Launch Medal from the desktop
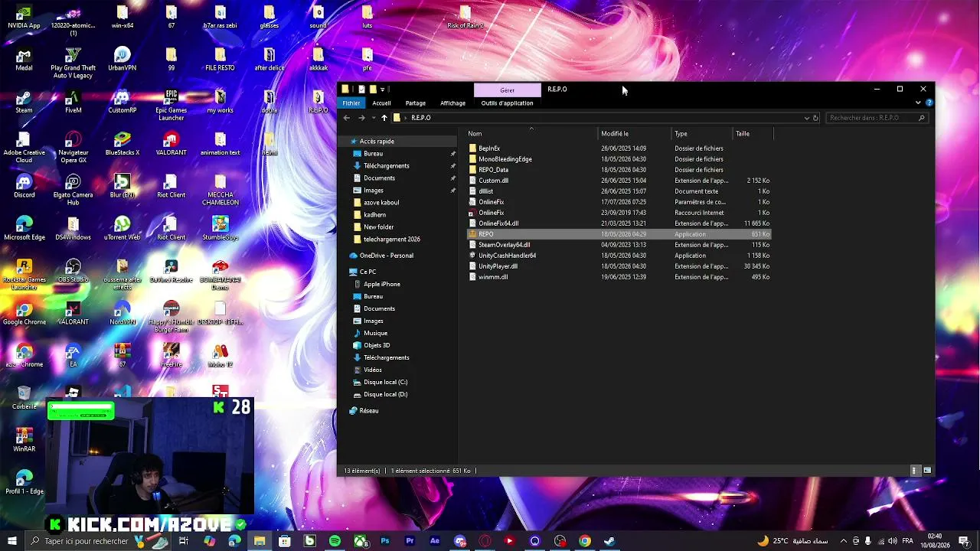Viewport: 980px width, 551px height. click(x=24, y=60)
